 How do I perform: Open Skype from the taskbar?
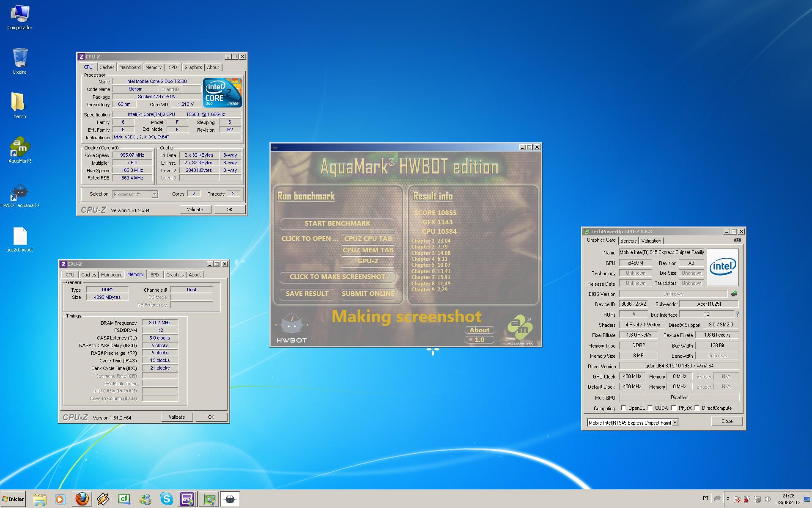click(166, 499)
